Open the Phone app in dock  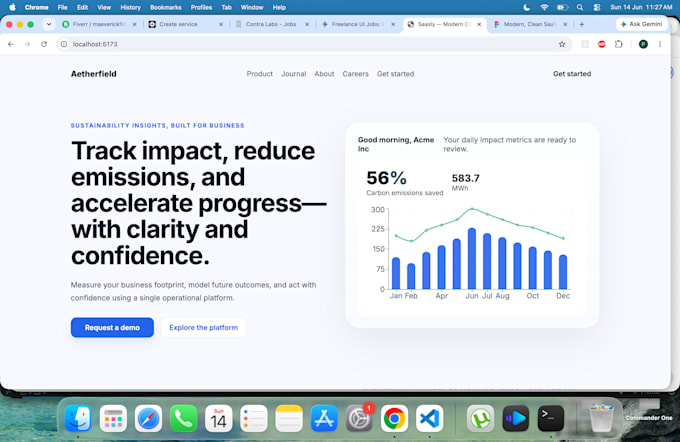click(183, 419)
